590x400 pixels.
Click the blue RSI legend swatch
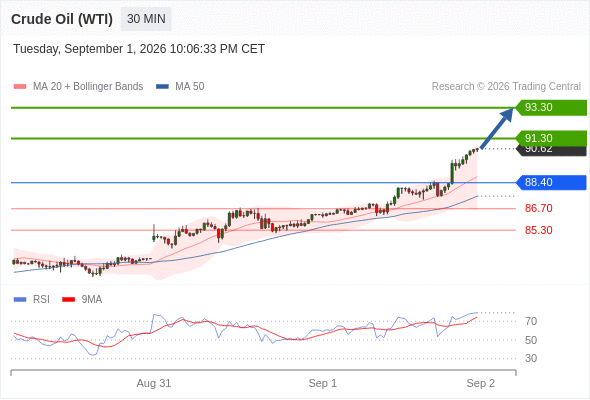coord(20,300)
